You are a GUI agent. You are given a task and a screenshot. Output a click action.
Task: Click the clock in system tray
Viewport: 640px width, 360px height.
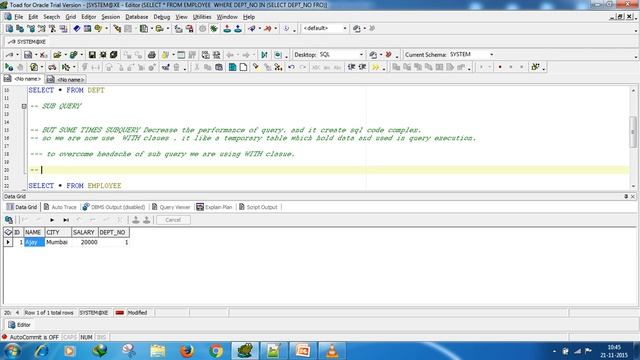tap(614, 351)
